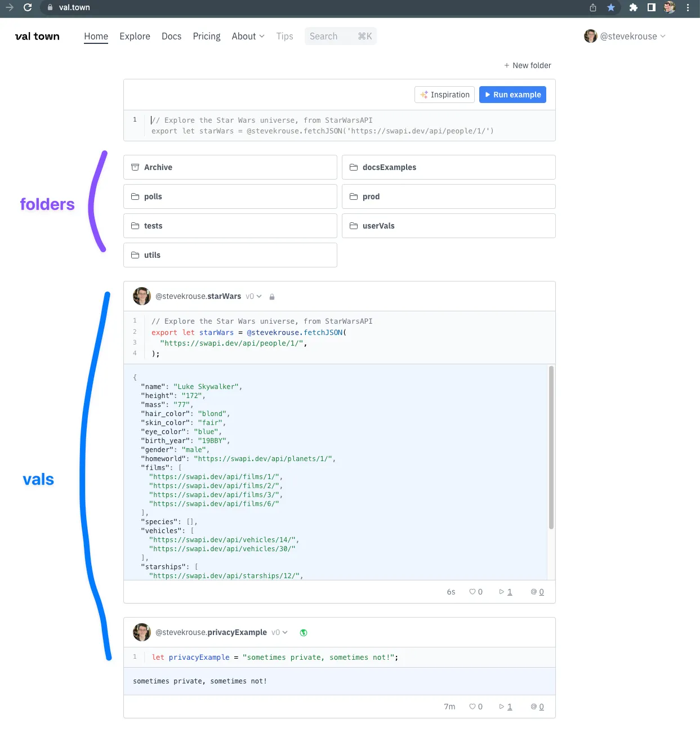700x751 pixels.
Task: Go to the Explore tab
Action: click(x=135, y=36)
